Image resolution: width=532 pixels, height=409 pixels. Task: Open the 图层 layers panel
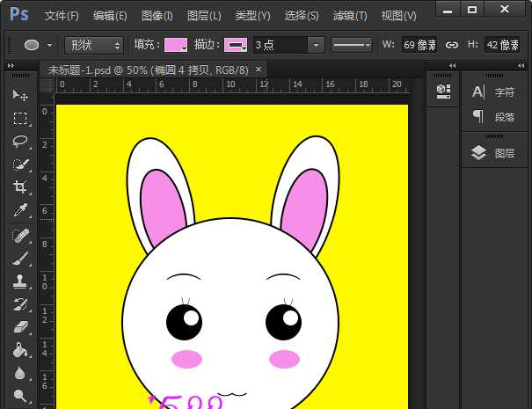point(494,153)
